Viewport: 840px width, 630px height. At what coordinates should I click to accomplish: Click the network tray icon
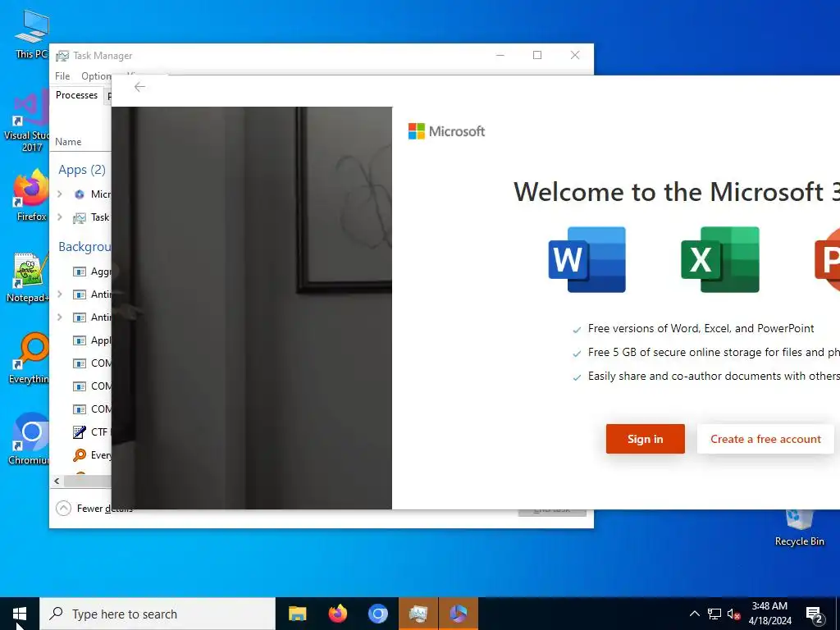tap(714, 614)
